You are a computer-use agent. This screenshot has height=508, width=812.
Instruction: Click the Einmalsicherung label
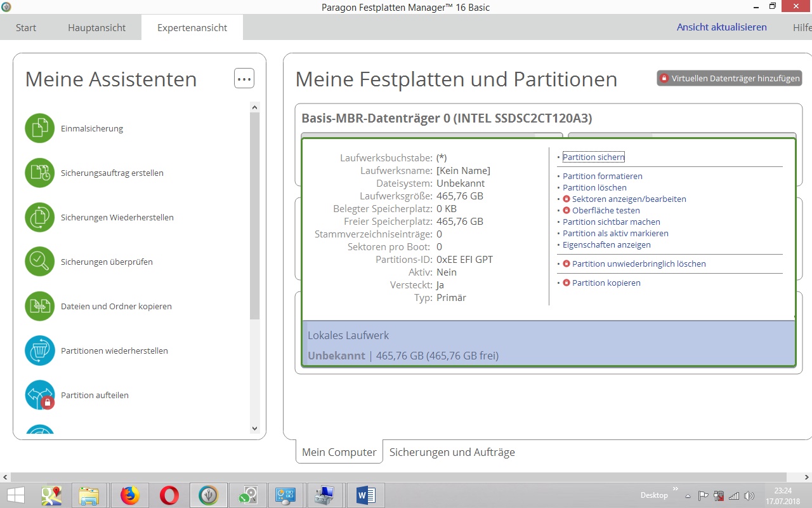(92, 128)
